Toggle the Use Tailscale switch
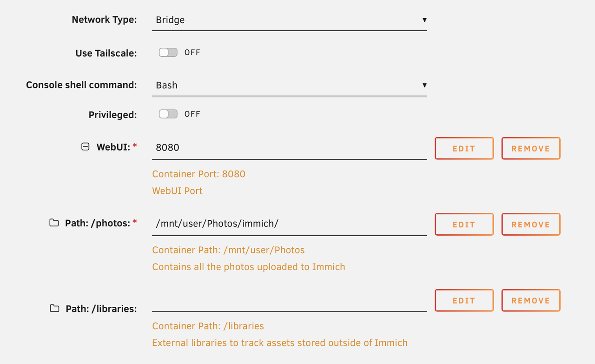595x364 pixels. (x=168, y=53)
